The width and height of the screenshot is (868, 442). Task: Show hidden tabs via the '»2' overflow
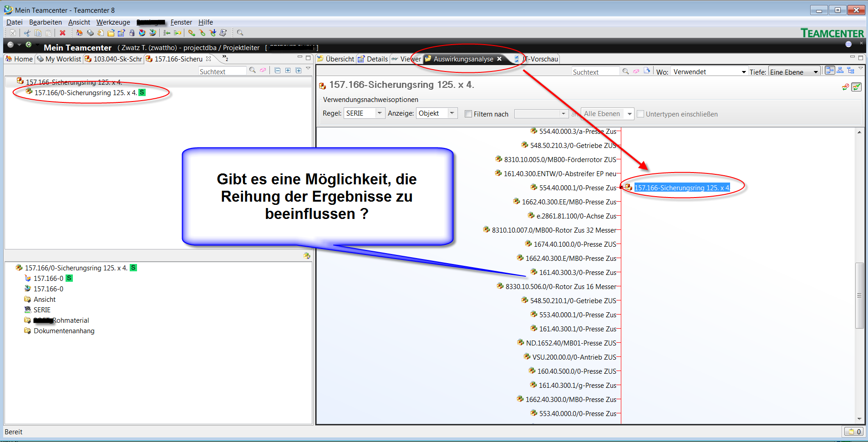(x=225, y=58)
